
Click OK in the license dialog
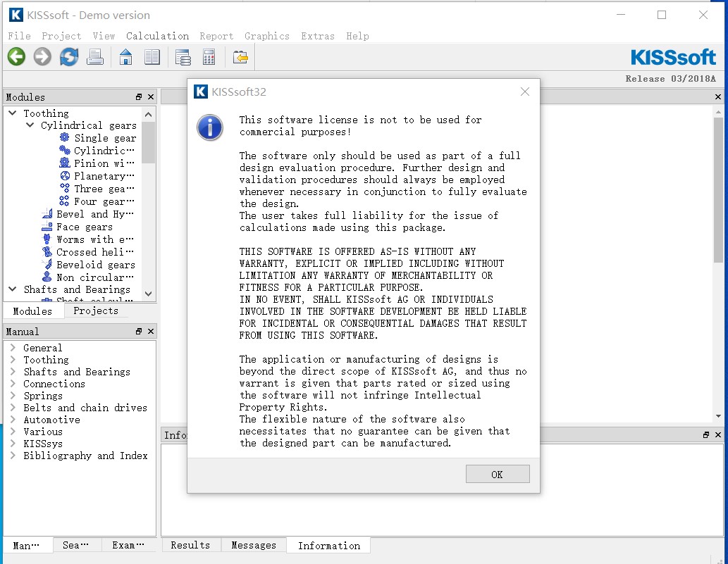(498, 474)
